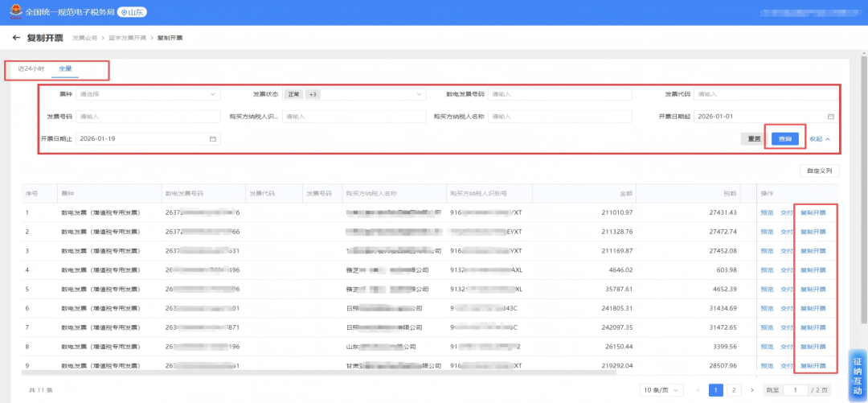Open calendar icon in 开票日期起 field
This screenshot has width=868, height=403.
(x=830, y=117)
